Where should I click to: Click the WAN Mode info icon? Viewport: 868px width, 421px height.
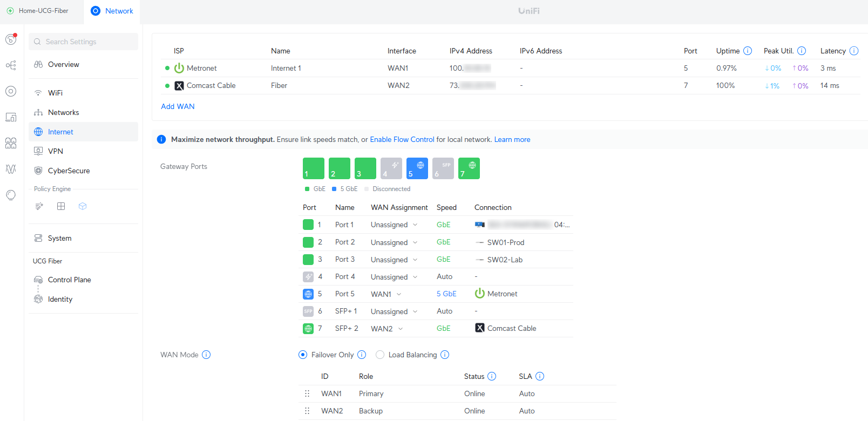click(x=206, y=355)
